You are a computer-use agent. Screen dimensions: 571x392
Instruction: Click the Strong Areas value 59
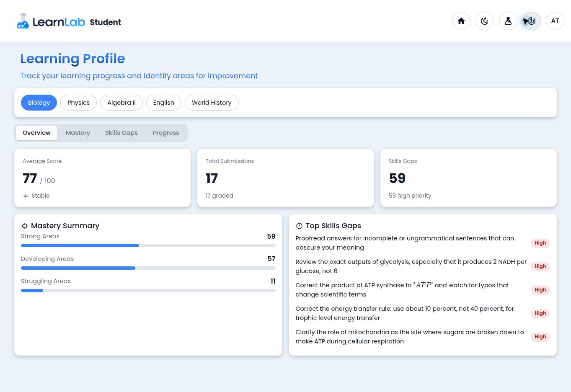[x=271, y=236]
